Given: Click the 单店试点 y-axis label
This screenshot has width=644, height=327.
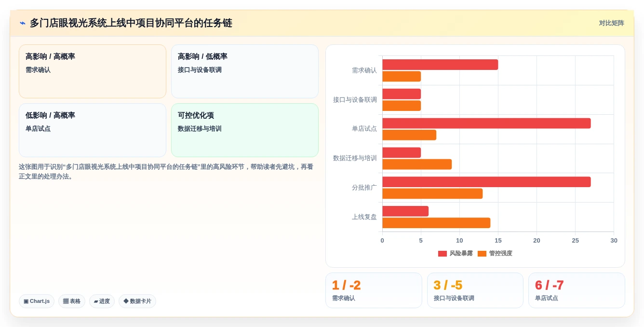Looking at the screenshot, I should tap(364, 129).
